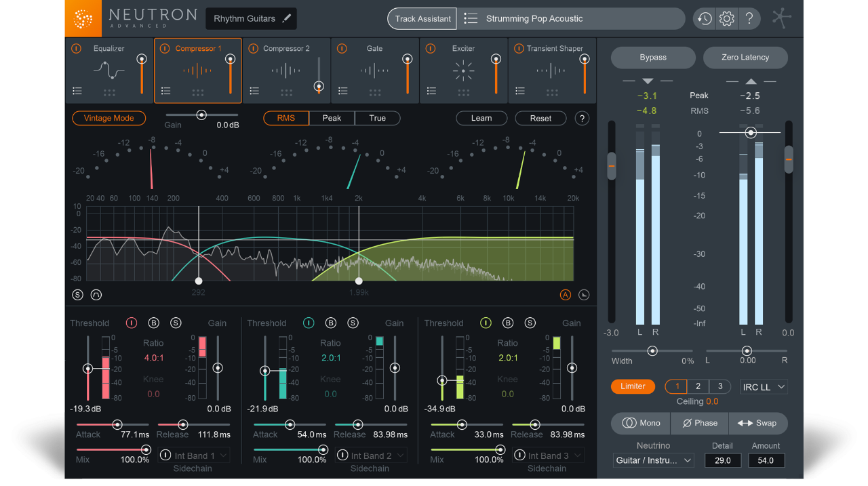Select limiter preset slot 2
Screen dimensions: 868x486
(x=698, y=386)
